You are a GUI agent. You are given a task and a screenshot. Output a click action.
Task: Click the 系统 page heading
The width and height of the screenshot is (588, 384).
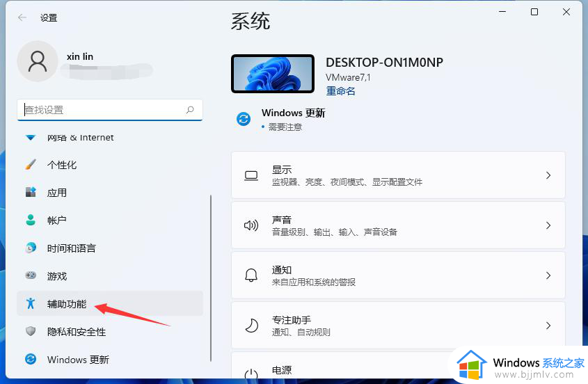click(x=250, y=21)
